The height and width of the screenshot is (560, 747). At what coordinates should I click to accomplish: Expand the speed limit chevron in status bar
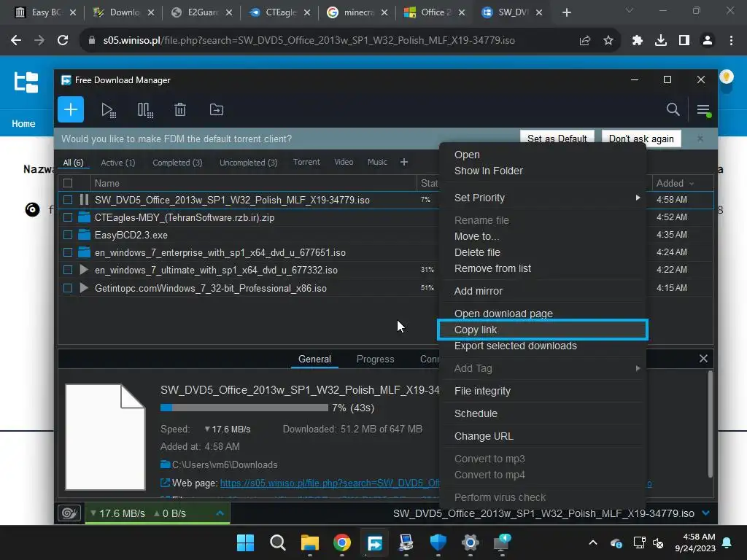[220, 513]
